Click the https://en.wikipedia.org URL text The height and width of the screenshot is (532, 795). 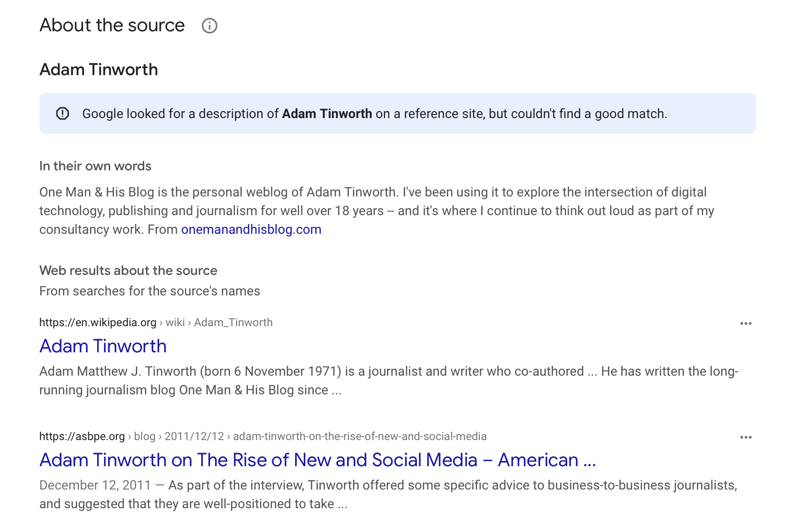[98, 322]
